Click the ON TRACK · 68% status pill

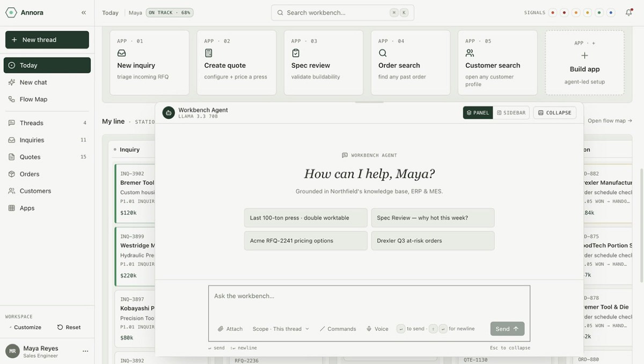coord(169,13)
